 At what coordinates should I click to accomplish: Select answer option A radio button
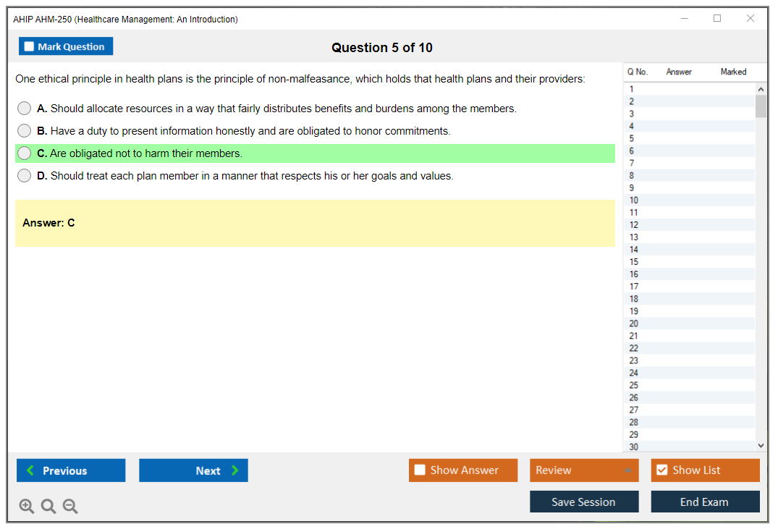click(25, 109)
